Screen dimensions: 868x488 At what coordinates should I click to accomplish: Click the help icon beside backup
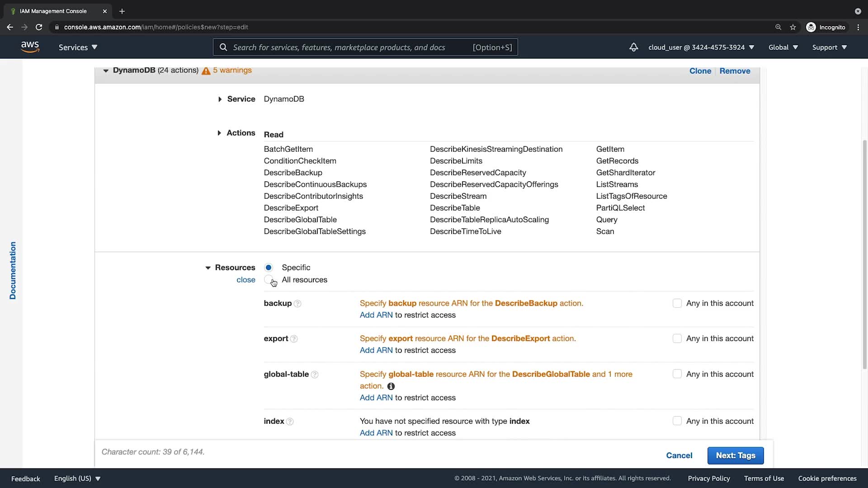(297, 304)
